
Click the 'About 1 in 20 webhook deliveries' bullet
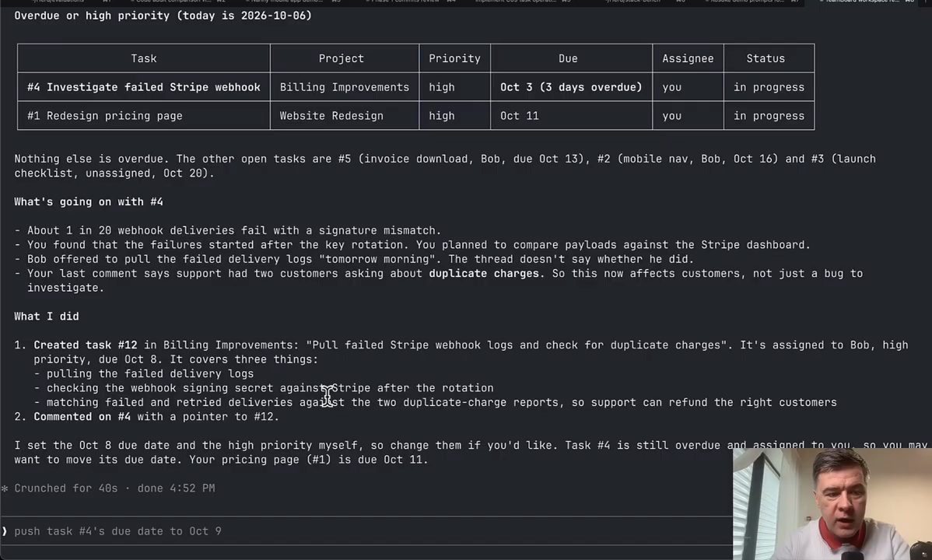tap(228, 230)
